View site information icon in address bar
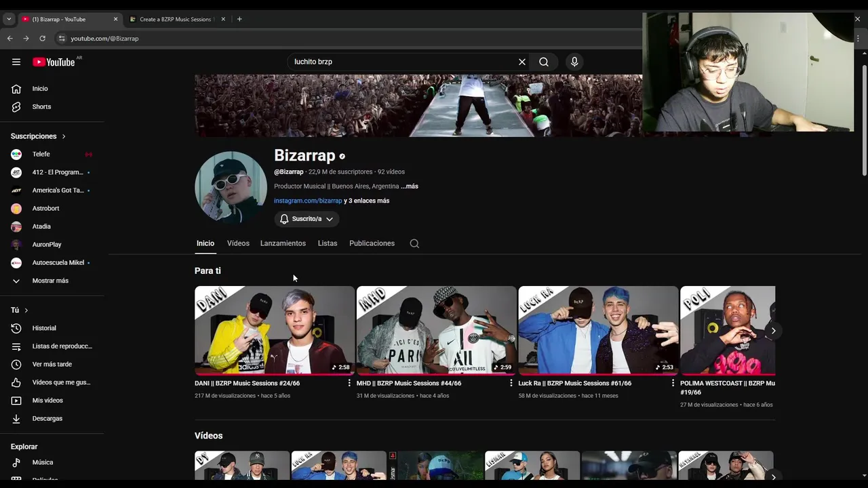The height and width of the screenshot is (488, 868). (x=62, y=39)
